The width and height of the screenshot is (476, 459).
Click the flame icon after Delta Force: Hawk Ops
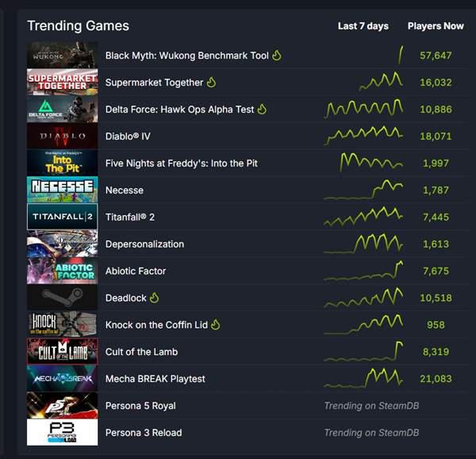[262, 110]
